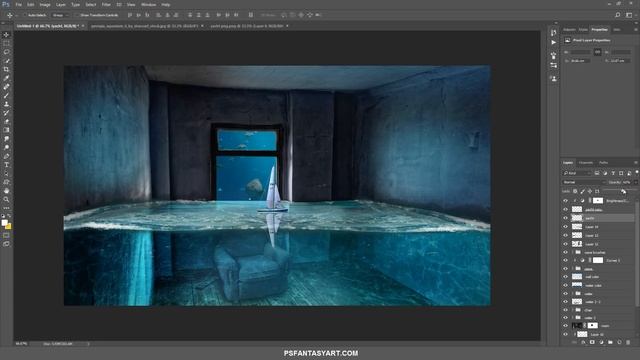The image size is (640, 360).
Task: Open the workspace switcher icon dropdown
Action: pyautogui.click(x=629, y=15)
